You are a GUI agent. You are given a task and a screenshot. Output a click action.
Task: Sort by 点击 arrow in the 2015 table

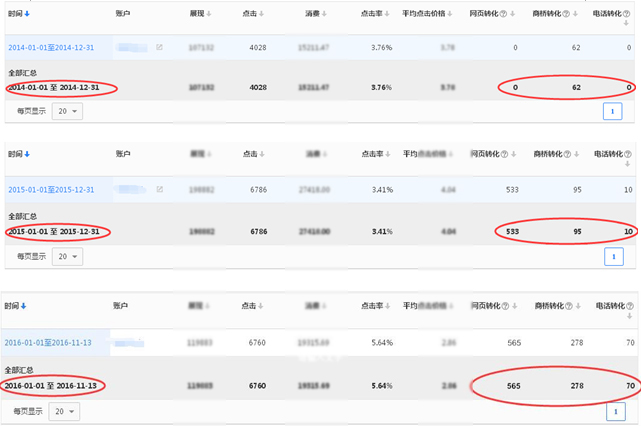pos(262,154)
